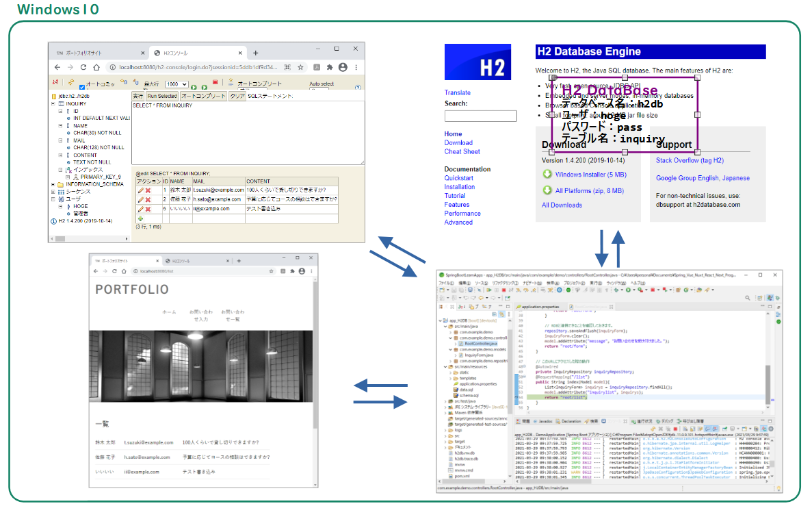
Task: Collapse the INQUIRY table tree node
Action: [x=53, y=103]
